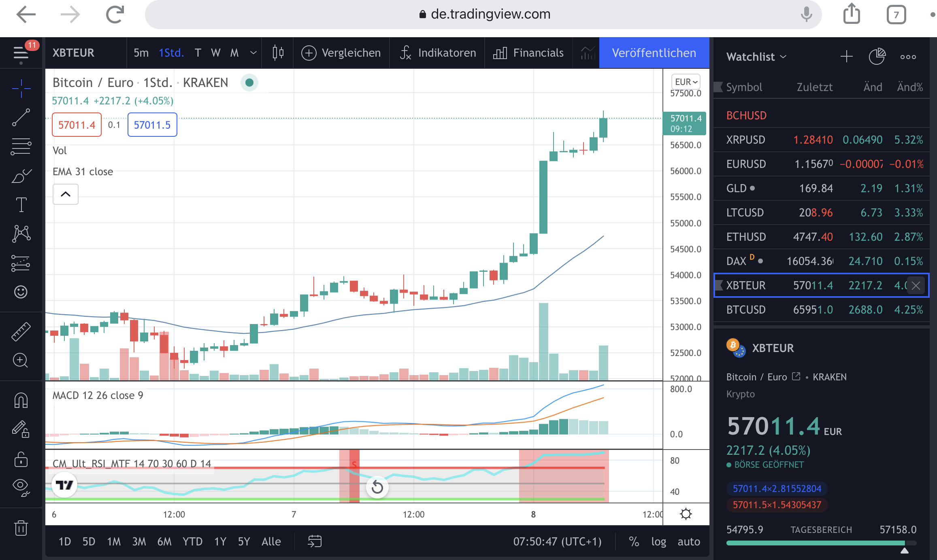
Task: Select BTCUSD in the watchlist
Action: [821, 310]
